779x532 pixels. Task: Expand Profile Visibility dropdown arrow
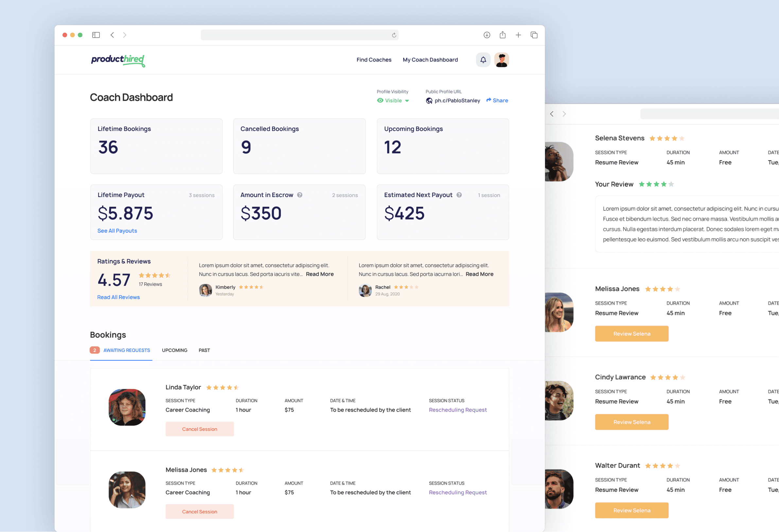point(407,101)
